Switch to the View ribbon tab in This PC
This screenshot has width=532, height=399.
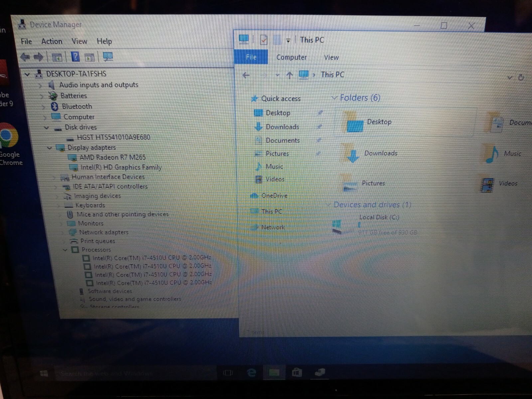tap(332, 58)
